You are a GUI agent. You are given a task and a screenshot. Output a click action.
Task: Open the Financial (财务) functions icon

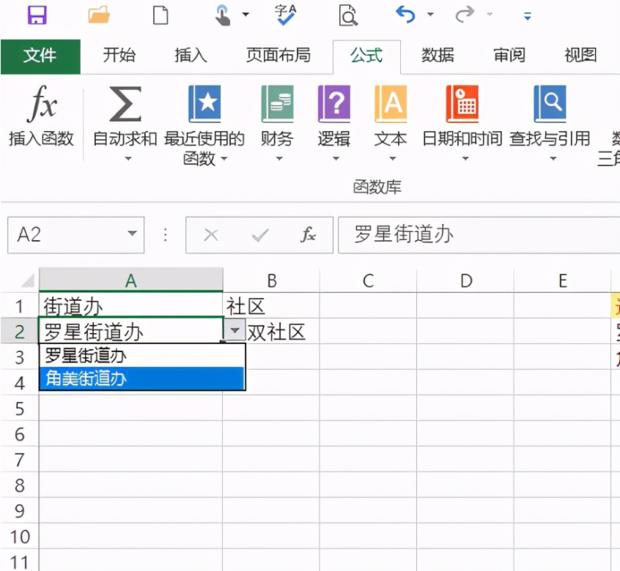(277, 106)
